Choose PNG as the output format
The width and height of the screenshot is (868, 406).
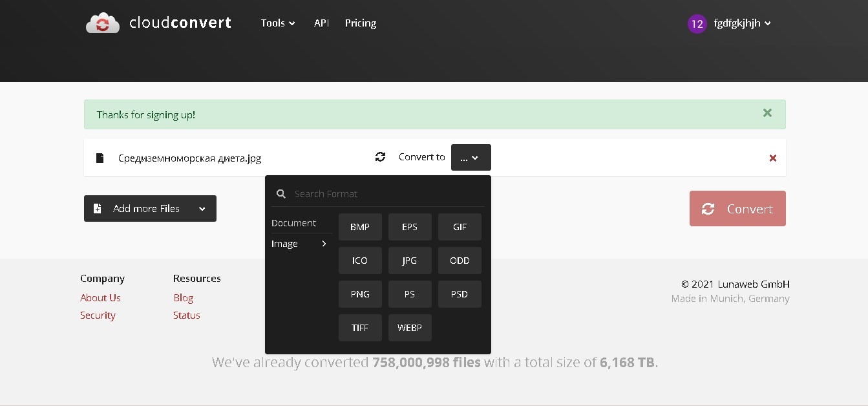pyautogui.click(x=360, y=294)
